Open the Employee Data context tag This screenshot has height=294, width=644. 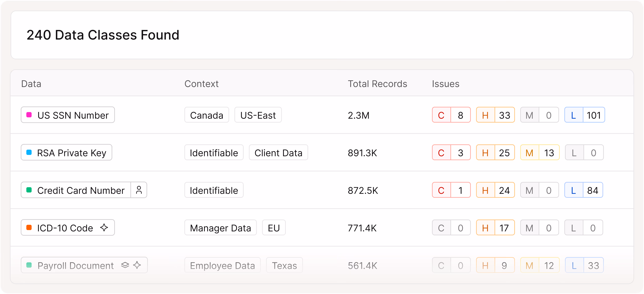[222, 265]
